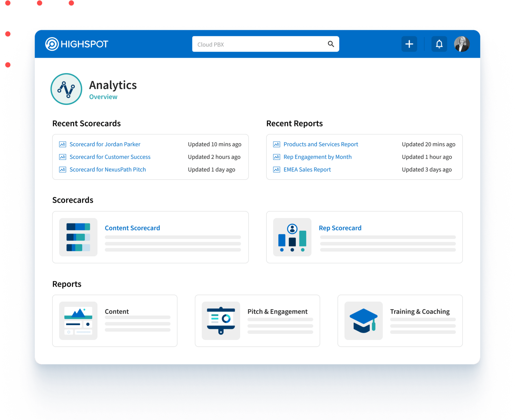Viewport: 515px width, 420px height.
Task: Open your profile via the avatar photo
Action: tap(462, 44)
